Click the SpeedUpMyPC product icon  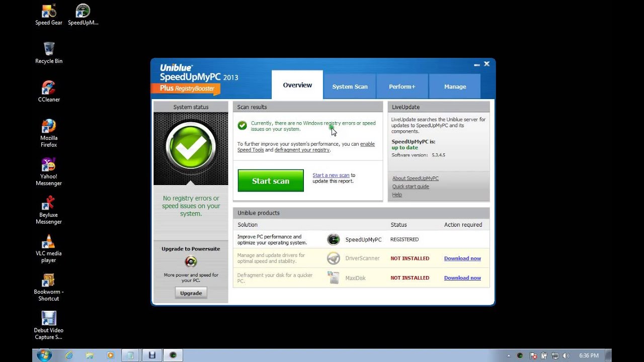click(x=334, y=239)
